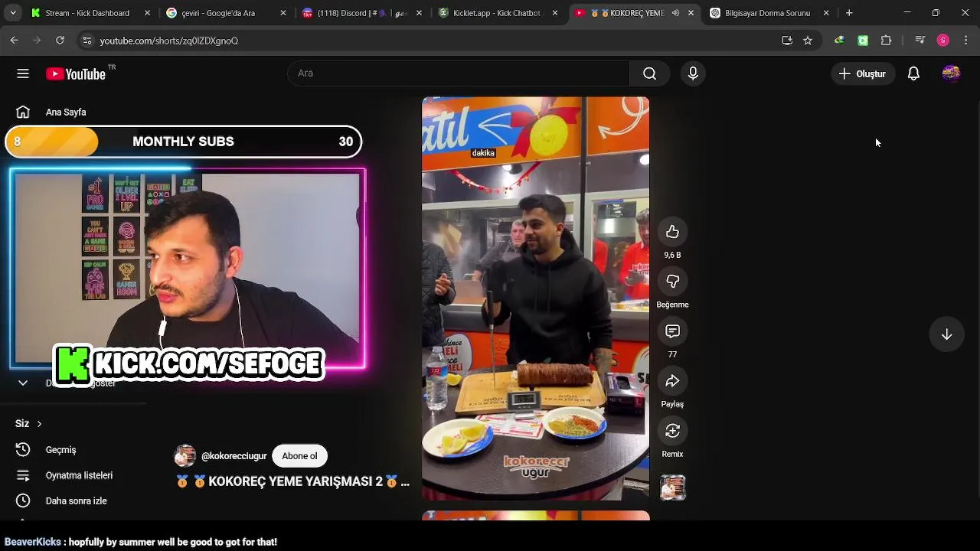980x551 pixels.
Task: Go back in browser history
Action: 15,41
